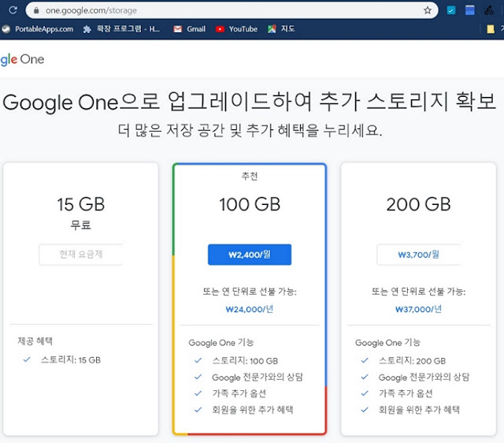Click the 무료 label under 15 GB
The width and height of the screenshot is (504, 443).
tap(80, 225)
